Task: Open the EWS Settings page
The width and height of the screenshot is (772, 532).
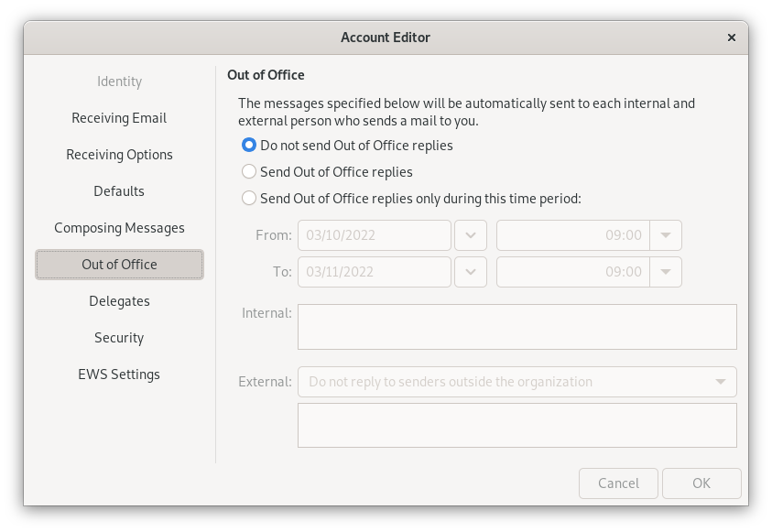Action: coord(119,375)
